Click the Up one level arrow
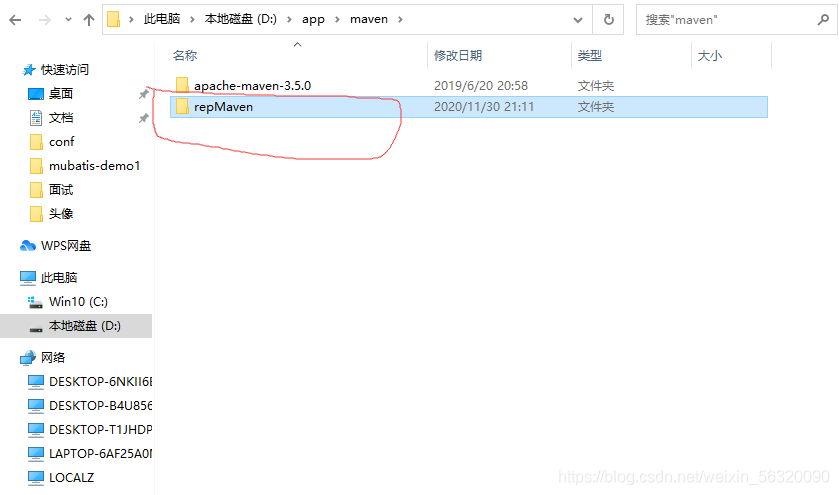 pos(88,20)
